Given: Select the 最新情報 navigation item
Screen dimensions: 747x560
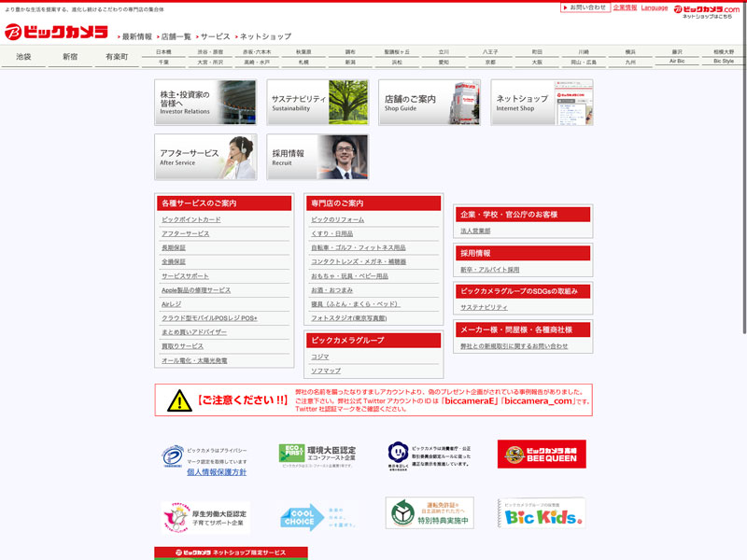Looking at the screenshot, I should click(136, 36).
